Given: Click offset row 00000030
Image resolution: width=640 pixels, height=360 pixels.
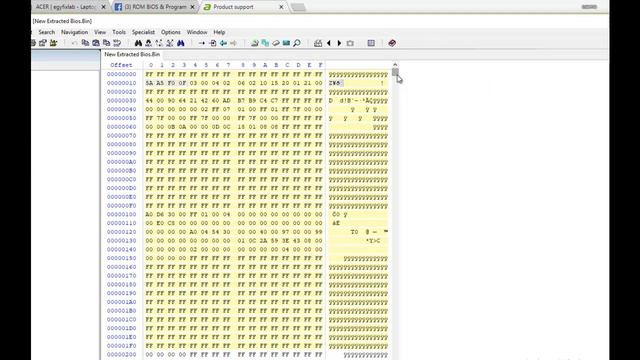Looking at the screenshot, I should pos(122,101).
